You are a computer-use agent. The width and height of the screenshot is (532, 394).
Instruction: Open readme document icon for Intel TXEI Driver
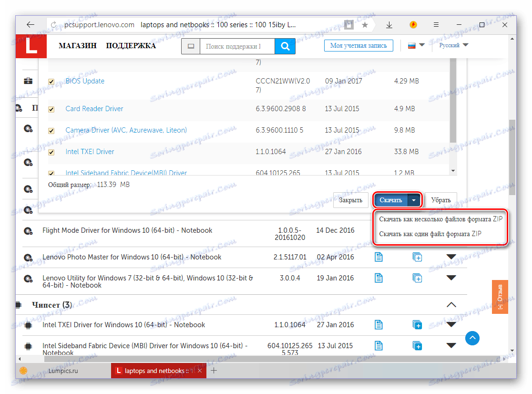pos(379,325)
